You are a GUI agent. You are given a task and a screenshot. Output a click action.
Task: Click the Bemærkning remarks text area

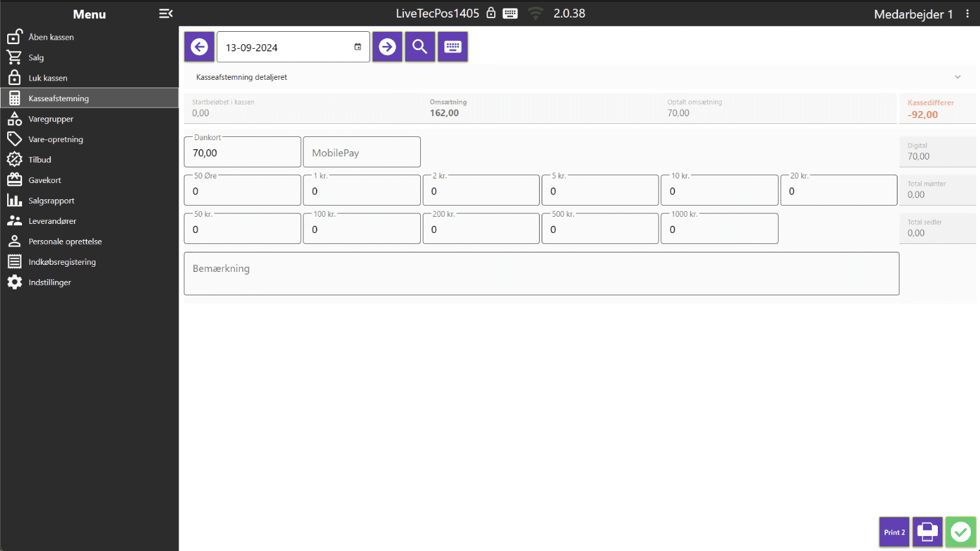(x=542, y=273)
